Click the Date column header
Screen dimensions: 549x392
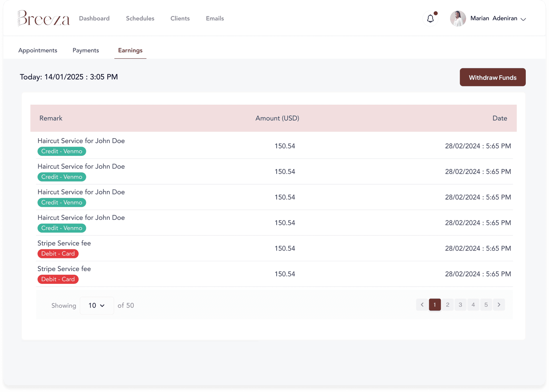coord(500,118)
